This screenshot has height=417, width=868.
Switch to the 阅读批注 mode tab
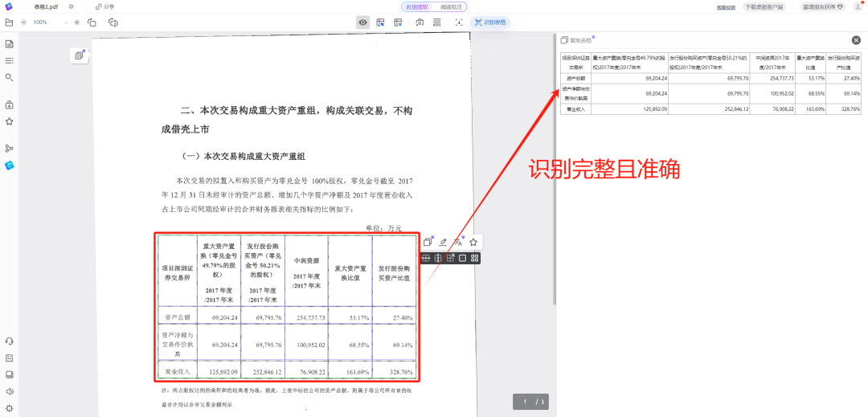coord(450,6)
